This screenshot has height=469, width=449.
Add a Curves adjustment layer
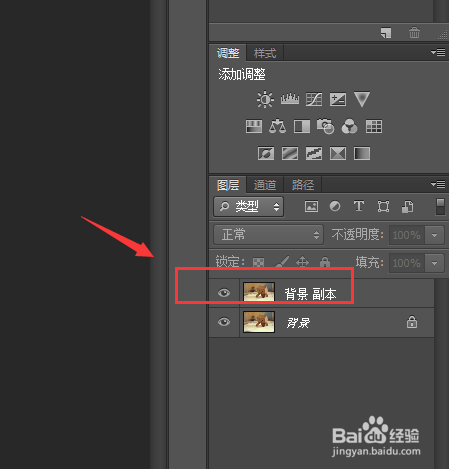click(x=314, y=99)
